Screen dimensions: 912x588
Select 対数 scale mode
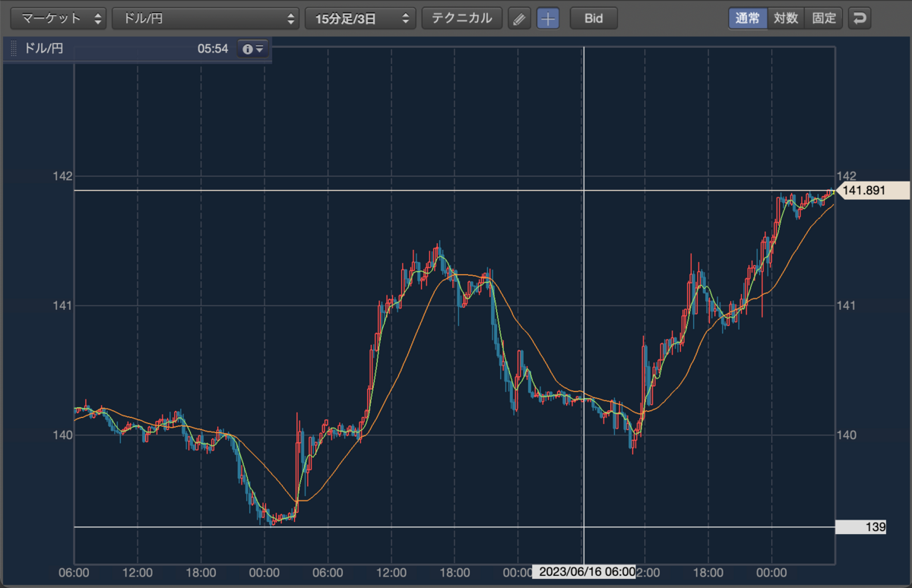click(x=786, y=18)
